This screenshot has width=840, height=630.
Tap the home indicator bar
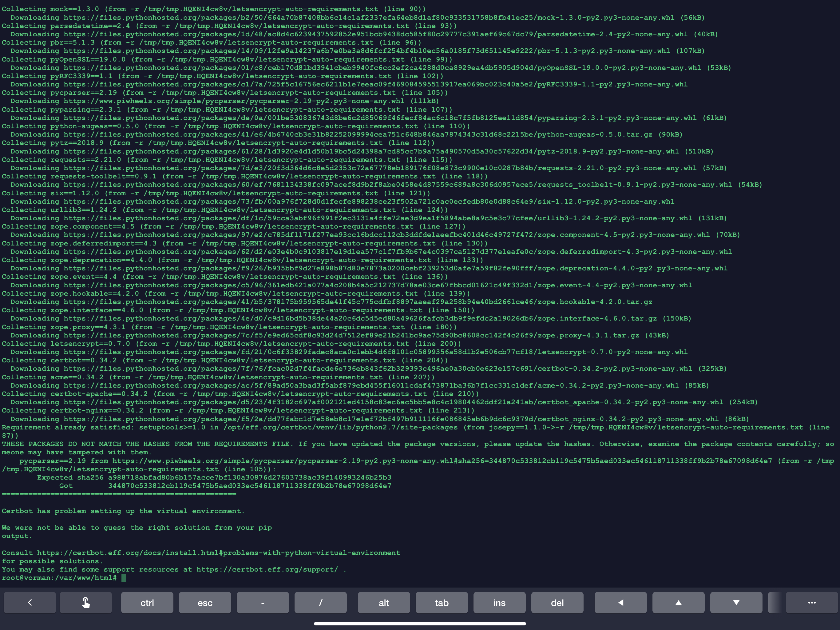(x=420, y=624)
